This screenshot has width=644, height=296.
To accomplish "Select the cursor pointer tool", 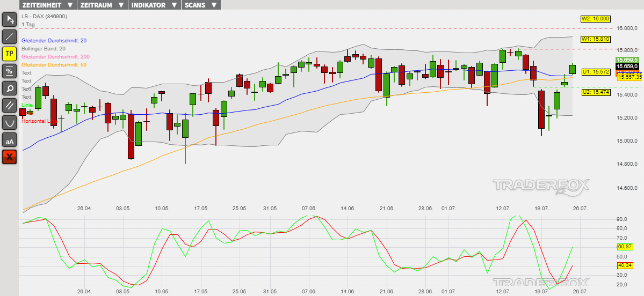I will 10,20.
